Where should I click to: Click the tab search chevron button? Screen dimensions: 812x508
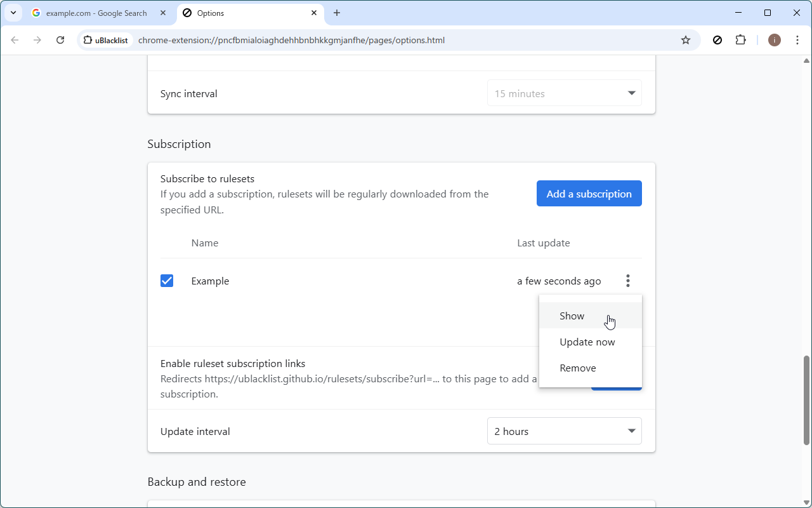[x=13, y=13]
